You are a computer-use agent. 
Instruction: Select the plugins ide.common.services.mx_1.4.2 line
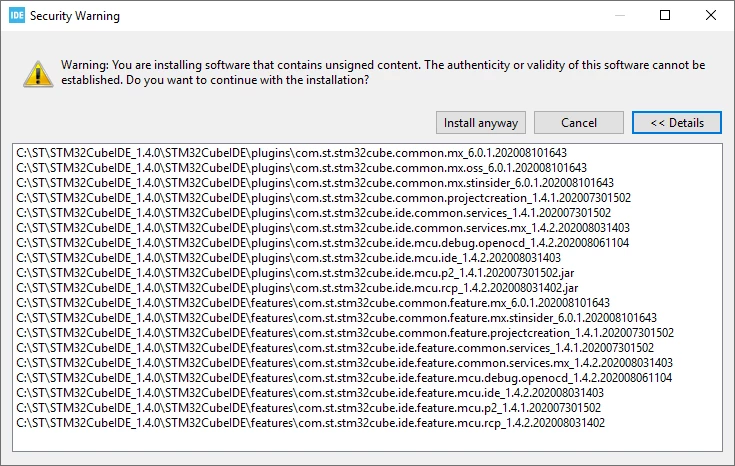pos(322,228)
